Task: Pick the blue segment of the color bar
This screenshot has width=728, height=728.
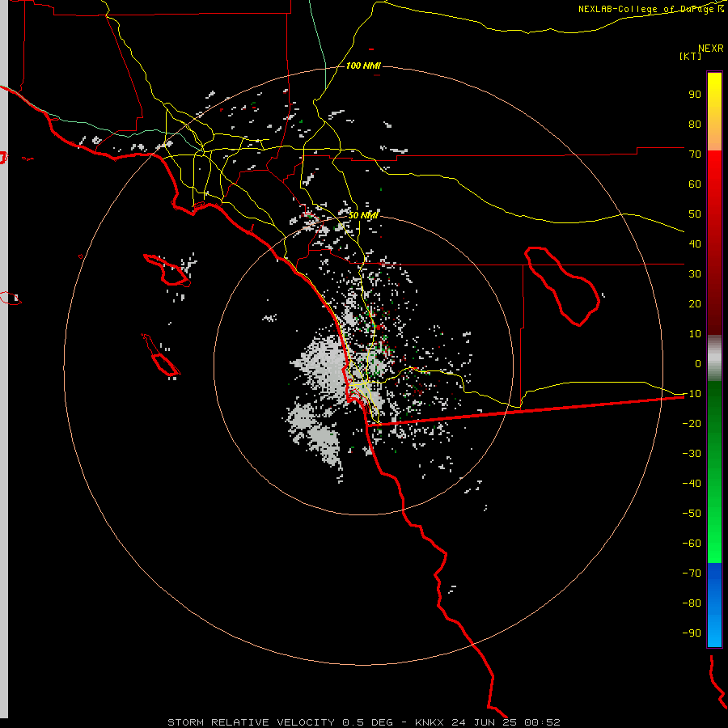Action: coord(714,604)
